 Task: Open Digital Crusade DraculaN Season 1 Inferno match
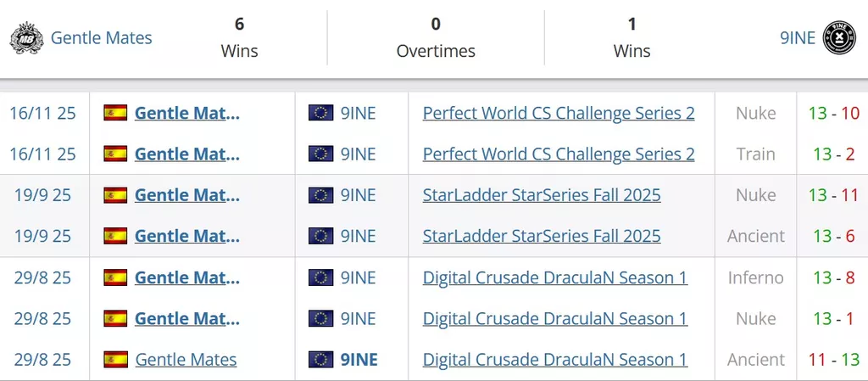(x=555, y=277)
